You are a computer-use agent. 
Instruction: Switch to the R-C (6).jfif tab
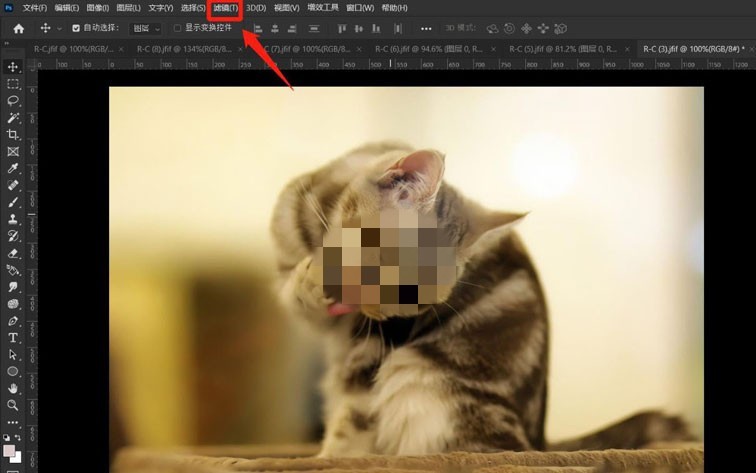coord(429,49)
